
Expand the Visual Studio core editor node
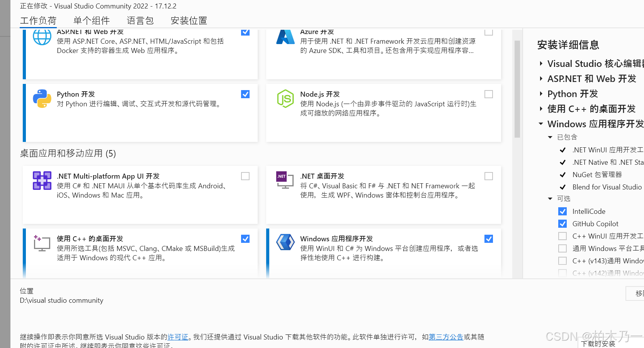[541, 63]
